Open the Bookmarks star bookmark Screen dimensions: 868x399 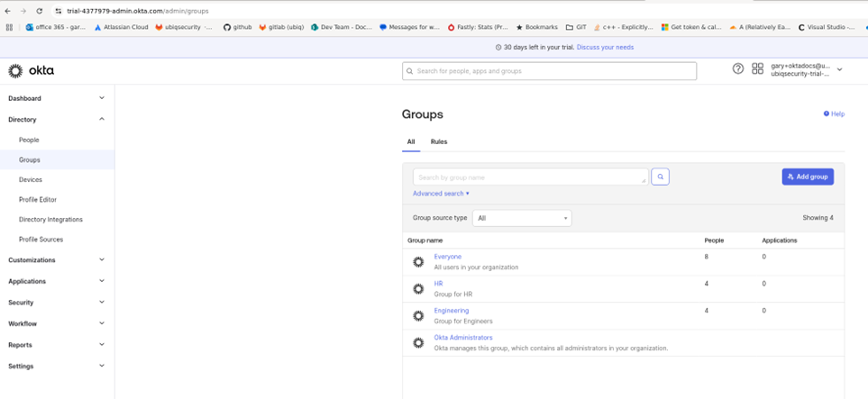537,26
